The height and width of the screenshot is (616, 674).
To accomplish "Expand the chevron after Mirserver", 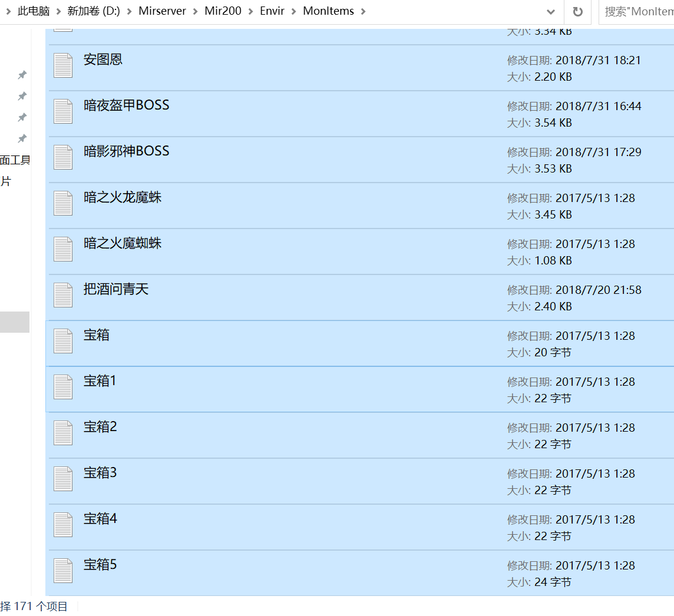I will point(195,12).
